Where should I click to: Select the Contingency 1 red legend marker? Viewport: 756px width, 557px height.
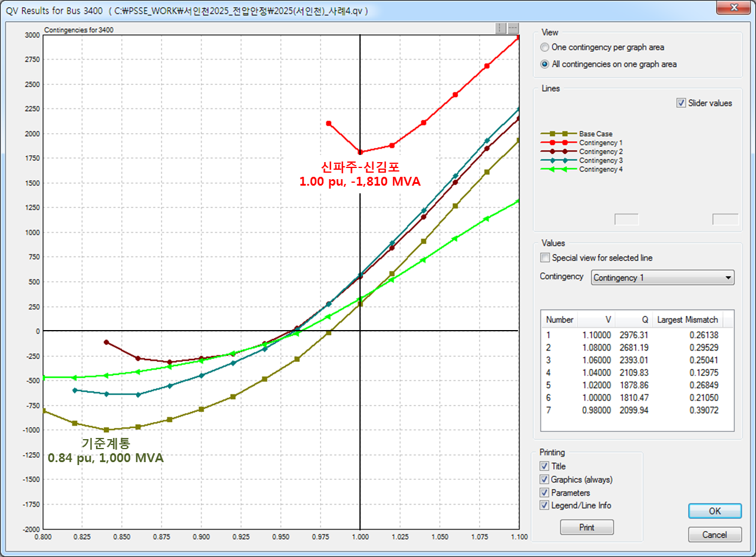tap(558, 143)
